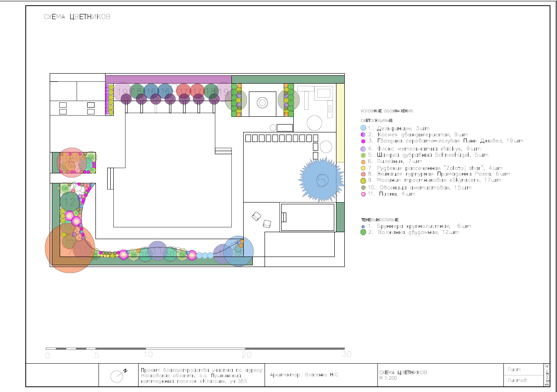Viewport: 557px width, 392px height.
Task: Click the olive Молиния «Skyracer» legend symbol
Action: click(363, 180)
